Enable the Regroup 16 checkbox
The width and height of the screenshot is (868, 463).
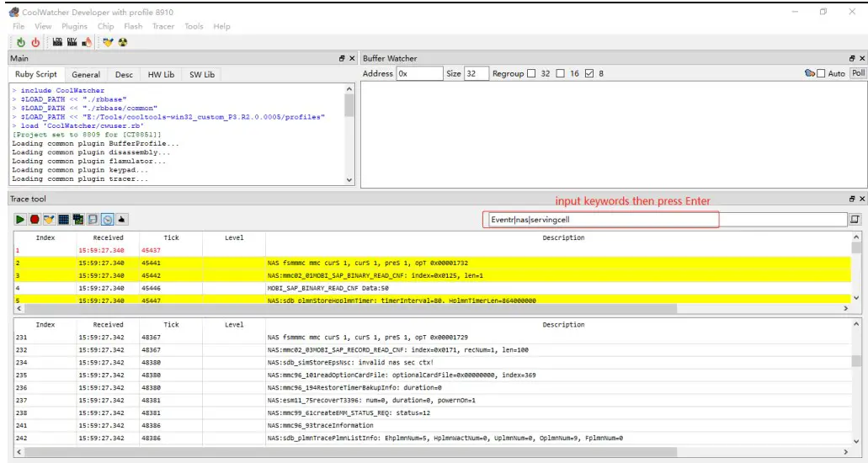click(562, 74)
